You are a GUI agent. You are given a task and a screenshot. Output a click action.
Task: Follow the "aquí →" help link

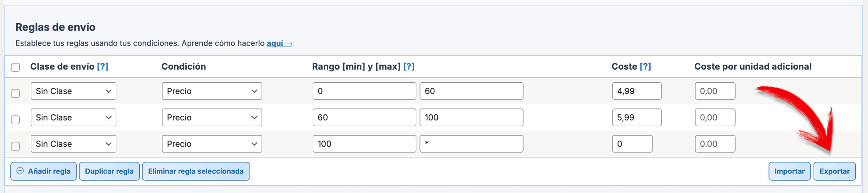(279, 43)
